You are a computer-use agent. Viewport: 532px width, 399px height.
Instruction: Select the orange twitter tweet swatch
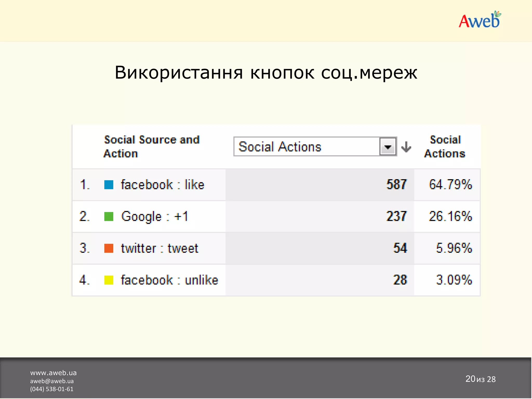(x=109, y=248)
